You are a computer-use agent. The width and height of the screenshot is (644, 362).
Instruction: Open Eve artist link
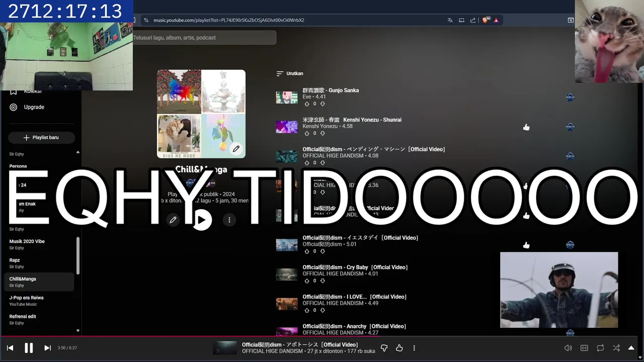(x=307, y=97)
